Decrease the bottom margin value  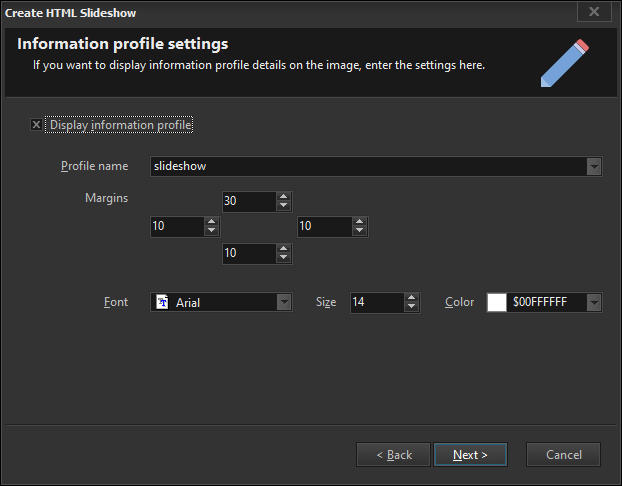(x=284, y=259)
